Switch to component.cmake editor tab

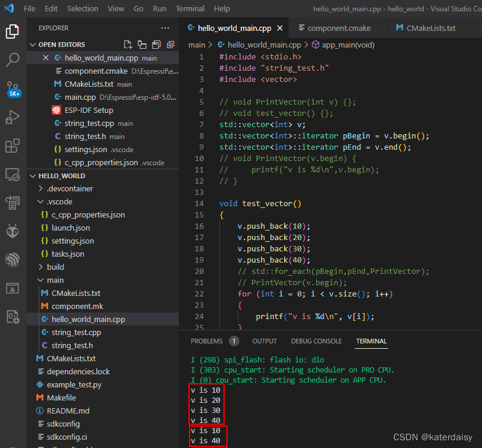point(338,29)
